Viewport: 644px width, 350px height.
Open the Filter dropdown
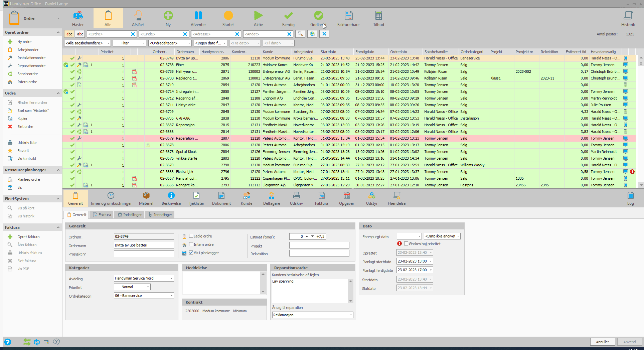tap(129, 43)
